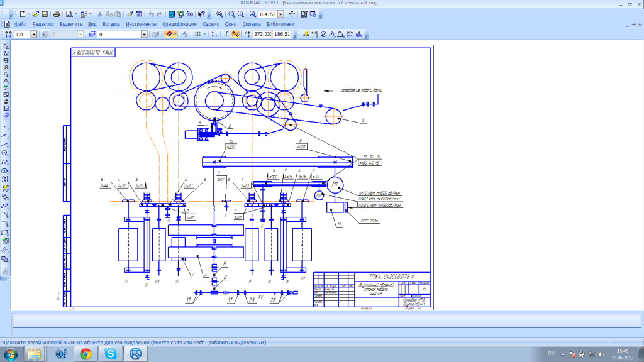Open the current layer dropdown
This screenshot has width=644, height=362.
[144, 35]
